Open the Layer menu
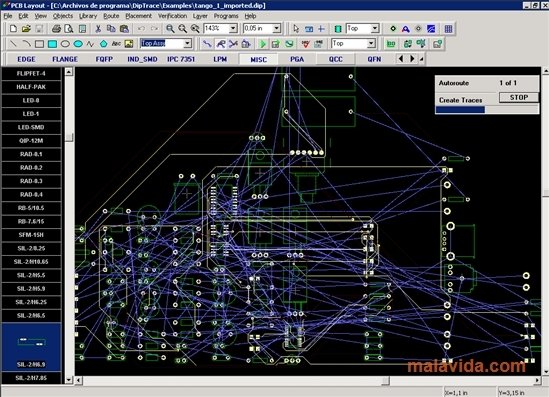This screenshot has width=549, height=397. tap(200, 16)
